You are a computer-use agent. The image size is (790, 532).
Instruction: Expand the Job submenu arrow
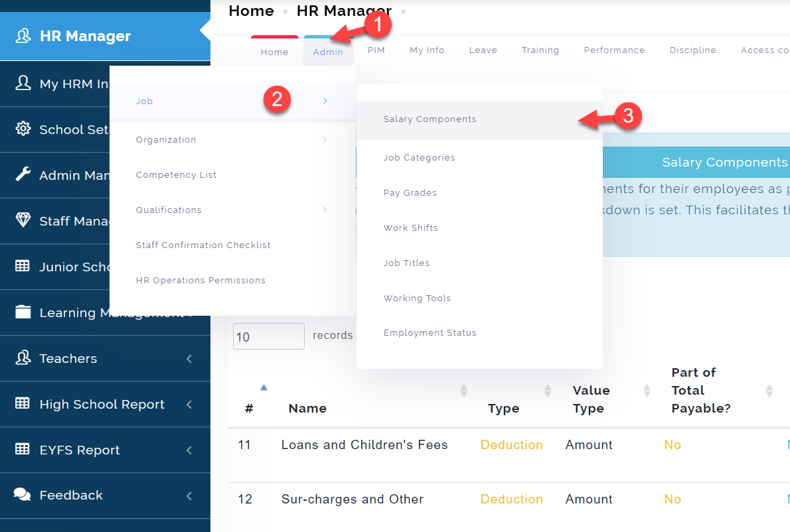325,101
